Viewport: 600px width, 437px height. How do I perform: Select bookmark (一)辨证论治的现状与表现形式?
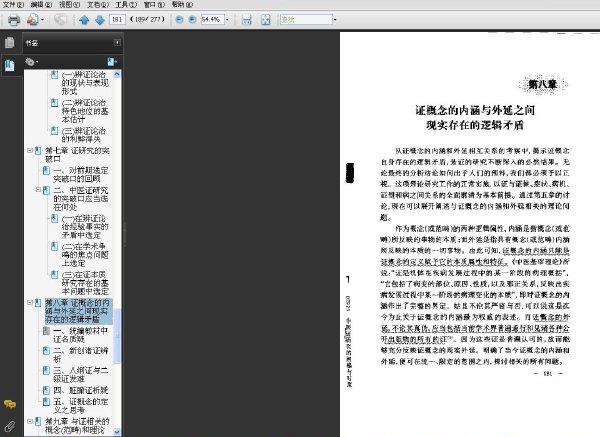click(85, 83)
